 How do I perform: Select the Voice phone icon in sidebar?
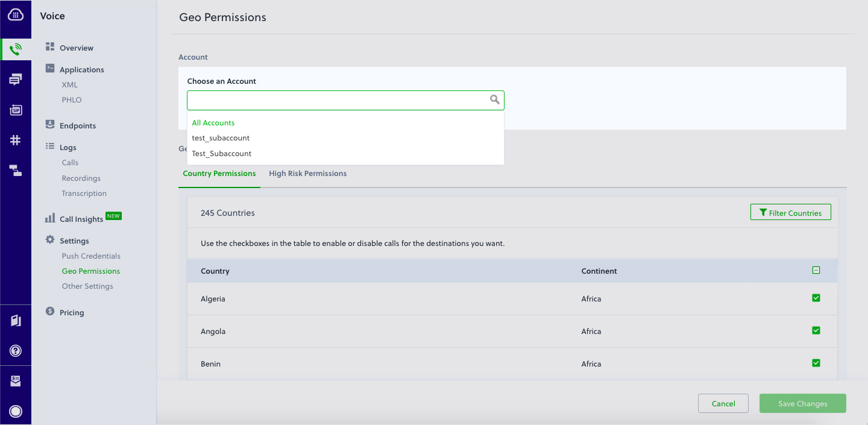coord(16,49)
